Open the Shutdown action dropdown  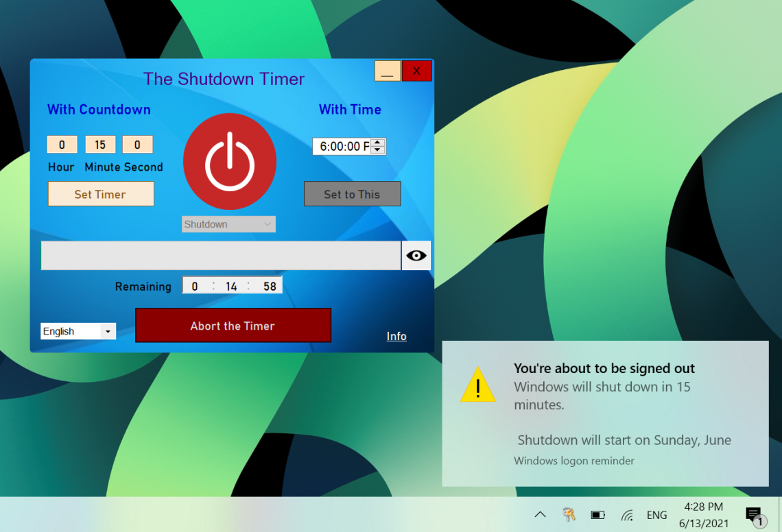(x=228, y=224)
